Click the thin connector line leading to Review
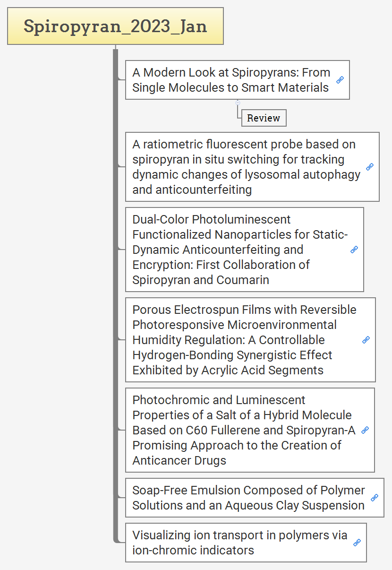Screen dimensions: 392x570 pos(238,112)
